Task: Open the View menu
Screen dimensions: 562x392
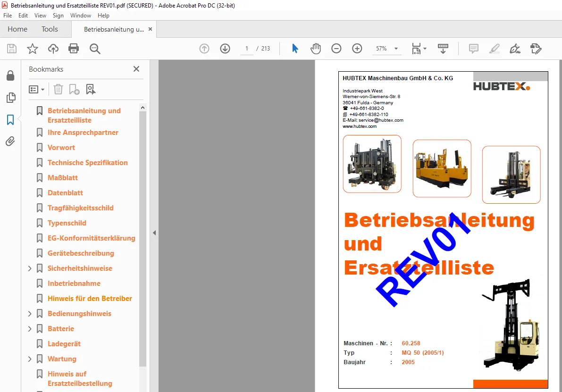Action: 40,16
